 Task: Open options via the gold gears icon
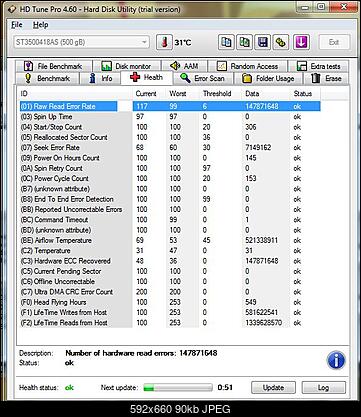[281, 42]
